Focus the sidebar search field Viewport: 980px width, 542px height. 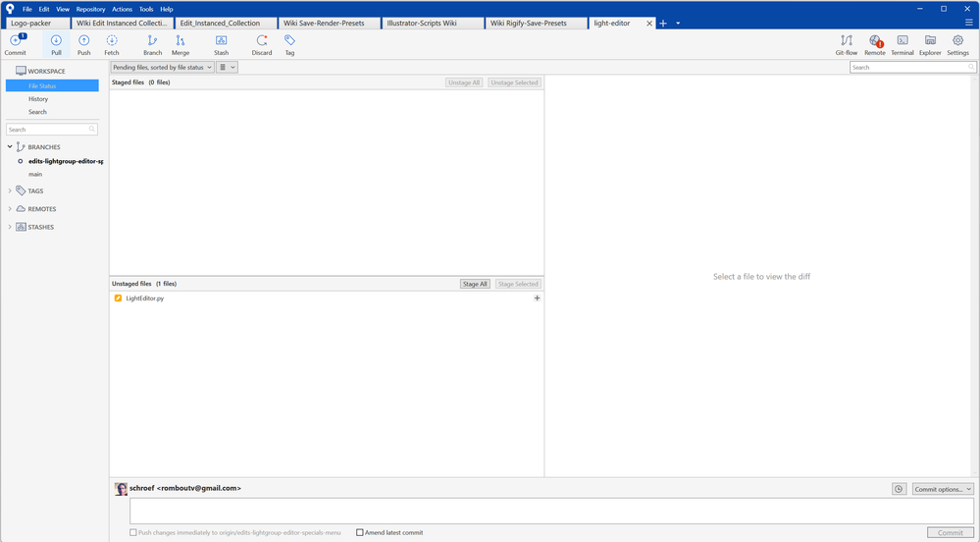(51, 129)
